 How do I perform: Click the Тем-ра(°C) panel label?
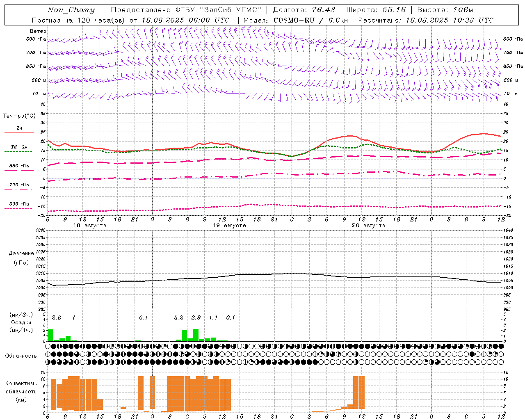19,116
